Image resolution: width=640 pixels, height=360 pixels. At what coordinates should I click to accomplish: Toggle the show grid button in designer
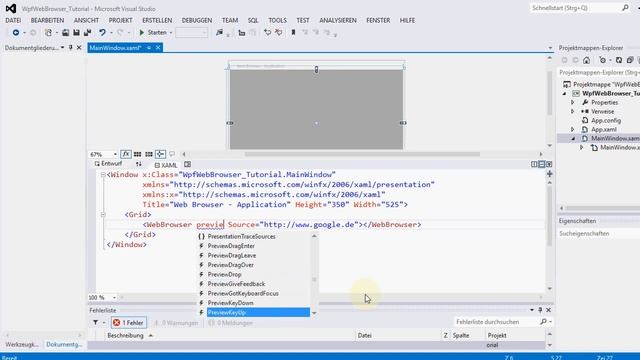coord(138,154)
